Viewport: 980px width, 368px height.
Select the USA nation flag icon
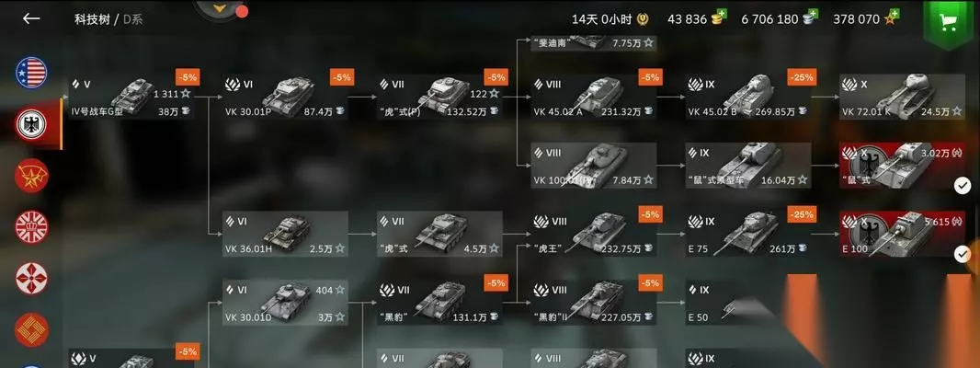tap(31, 73)
